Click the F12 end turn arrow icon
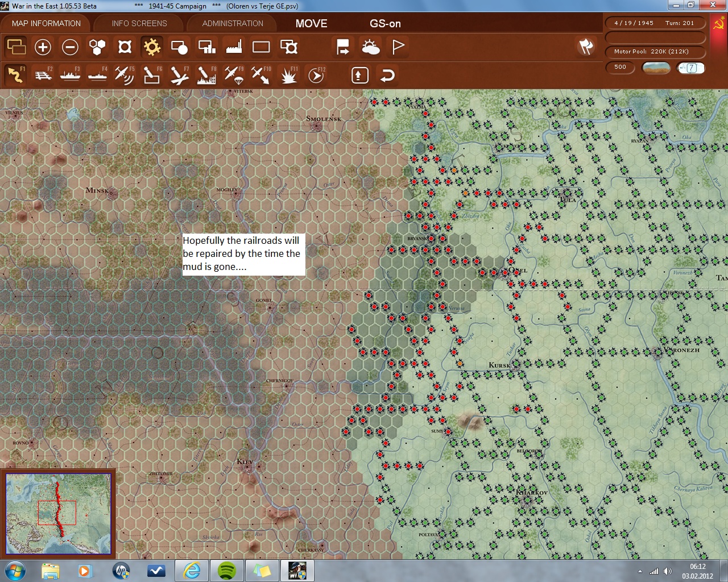Screen dimensions: 728x582 click(x=316, y=74)
